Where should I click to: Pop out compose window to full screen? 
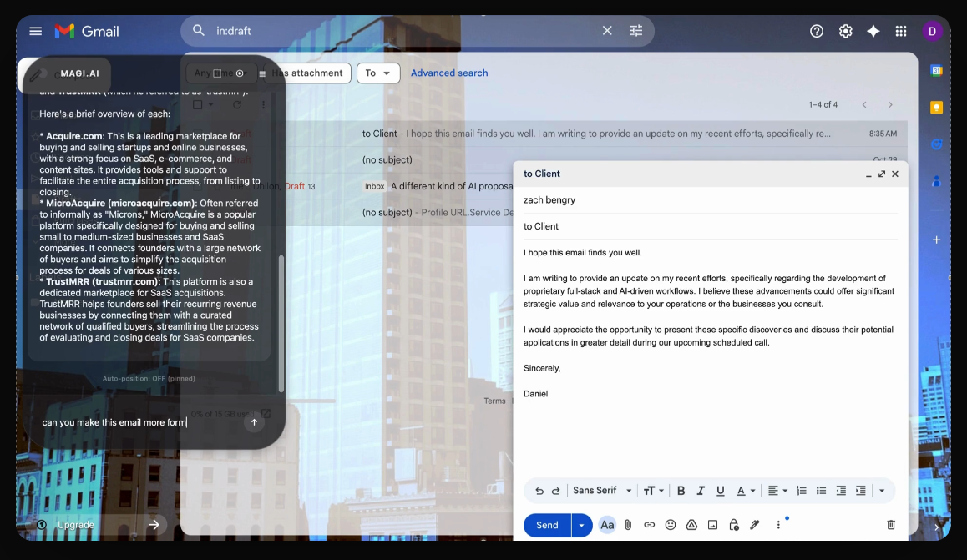(882, 174)
